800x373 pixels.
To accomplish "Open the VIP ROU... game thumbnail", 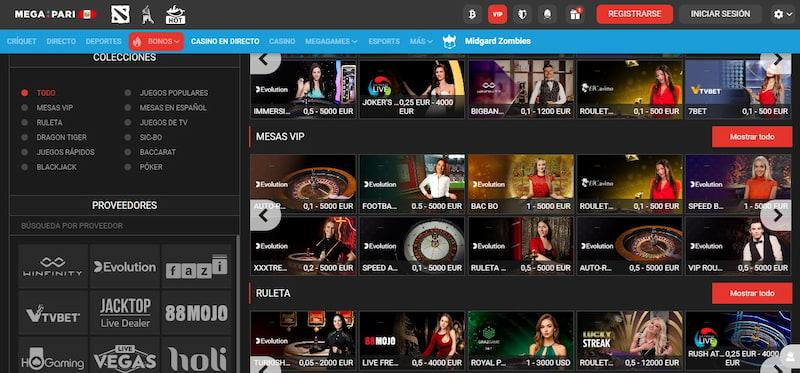I will click(x=738, y=246).
